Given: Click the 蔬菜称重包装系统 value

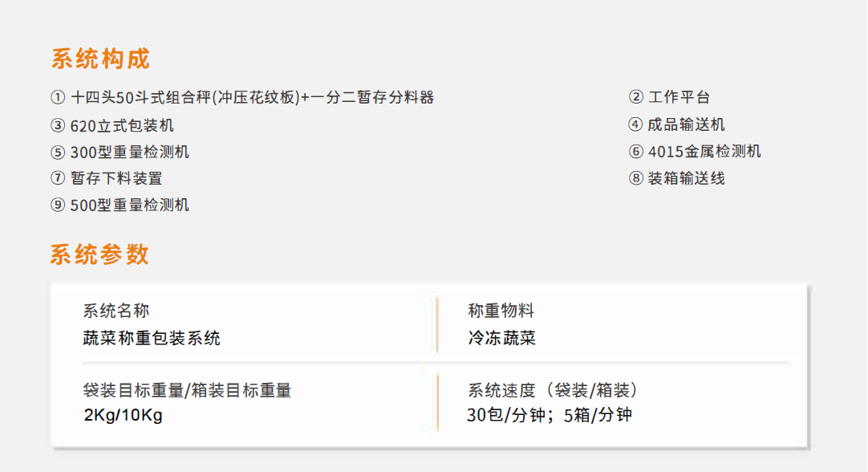Looking at the screenshot, I should (152, 338).
